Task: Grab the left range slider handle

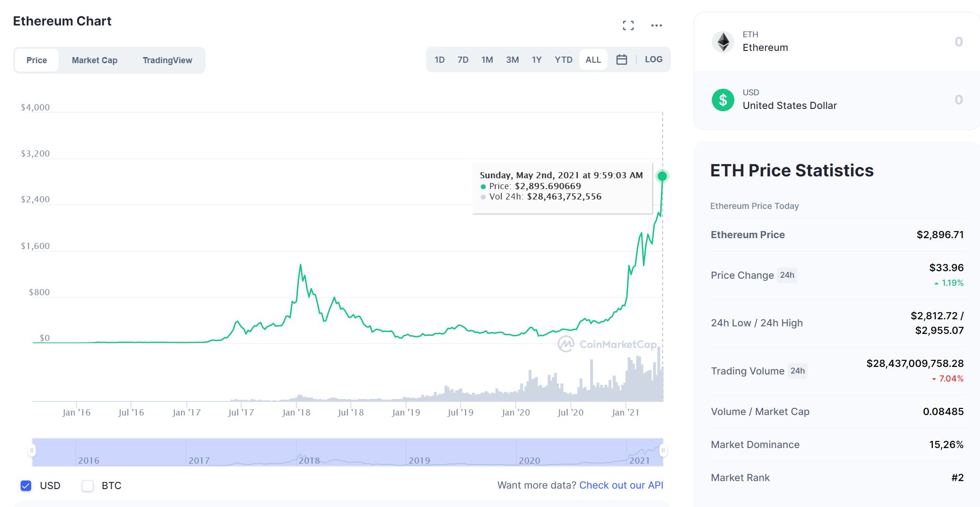Action: pyautogui.click(x=32, y=451)
